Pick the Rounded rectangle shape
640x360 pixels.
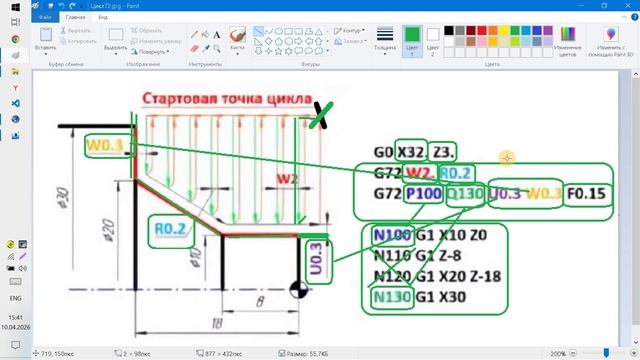pos(298,31)
